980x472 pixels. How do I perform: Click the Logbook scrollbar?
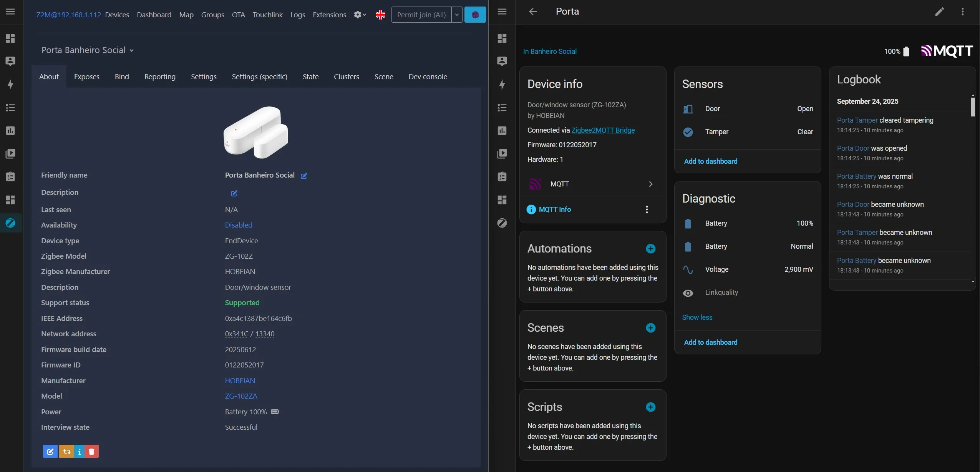(973, 107)
